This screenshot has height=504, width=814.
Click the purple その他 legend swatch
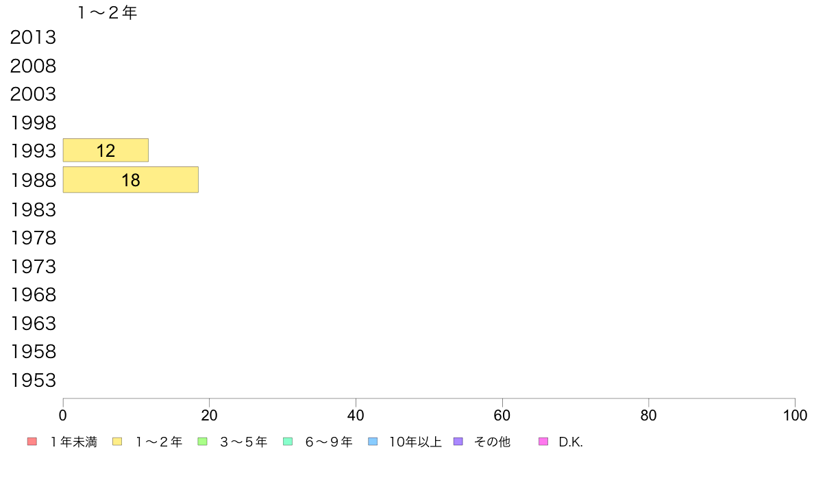(458, 442)
